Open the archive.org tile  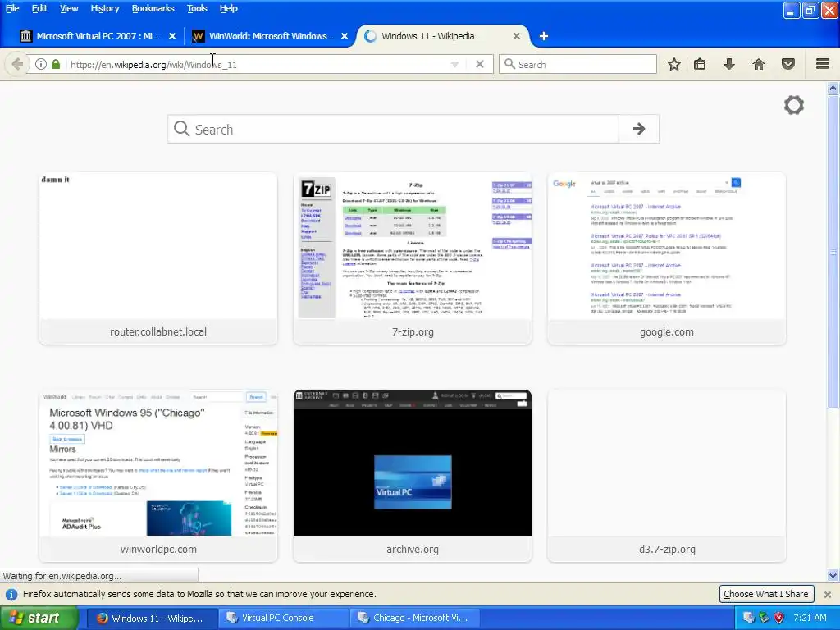413,476
